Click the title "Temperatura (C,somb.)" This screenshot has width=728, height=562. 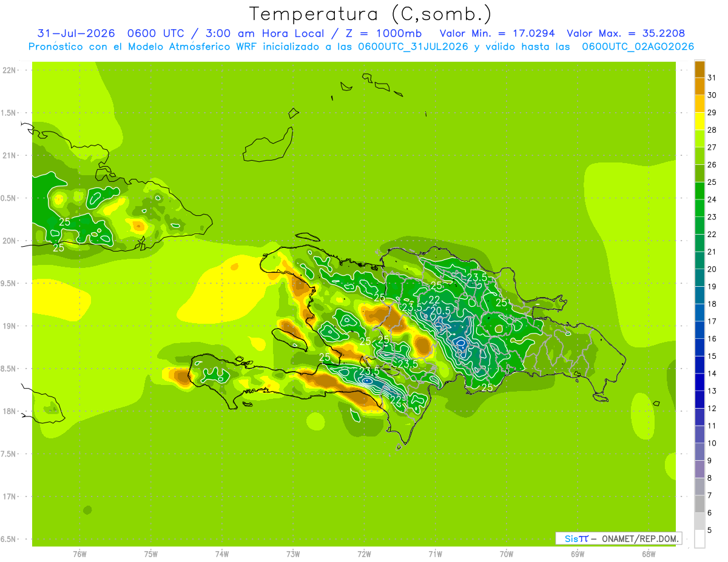coord(371,13)
